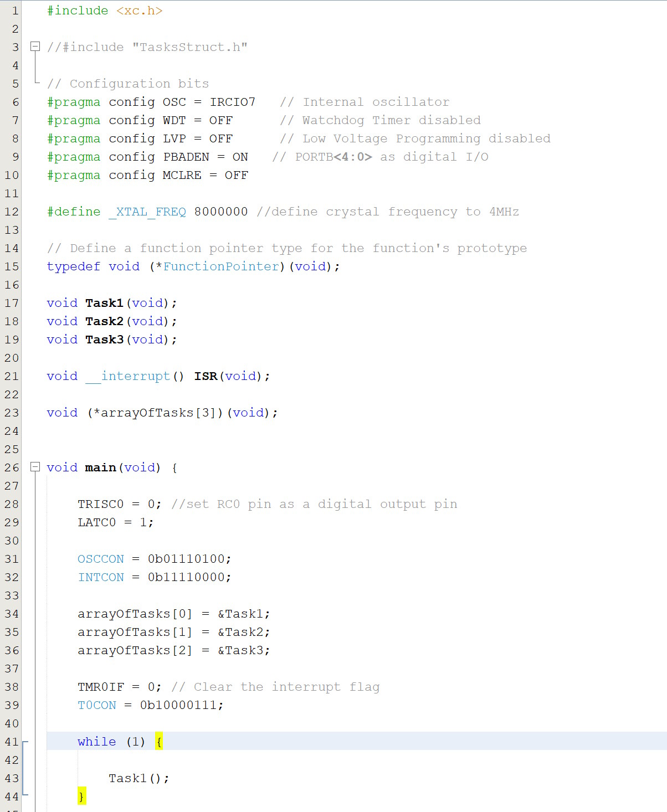The height and width of the screenshot is (812, 667).
Task: Click line number 12 in the gutter
Action: click(x=12, y=212)
